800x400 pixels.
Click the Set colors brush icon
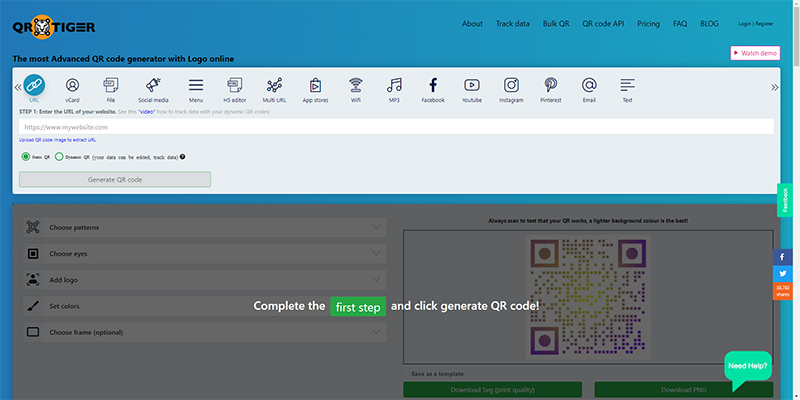coord(33,306)
